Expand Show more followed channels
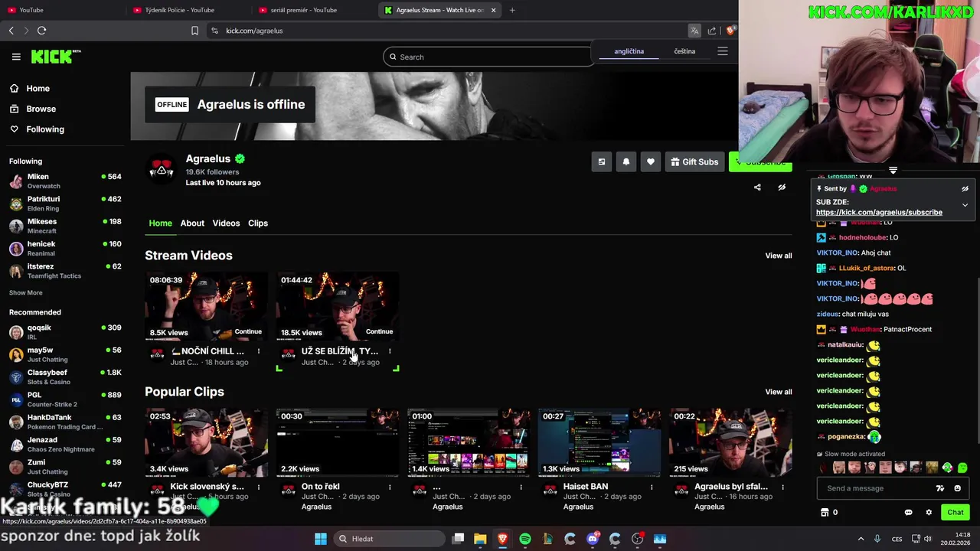980x551 pixels. (25, 292)
